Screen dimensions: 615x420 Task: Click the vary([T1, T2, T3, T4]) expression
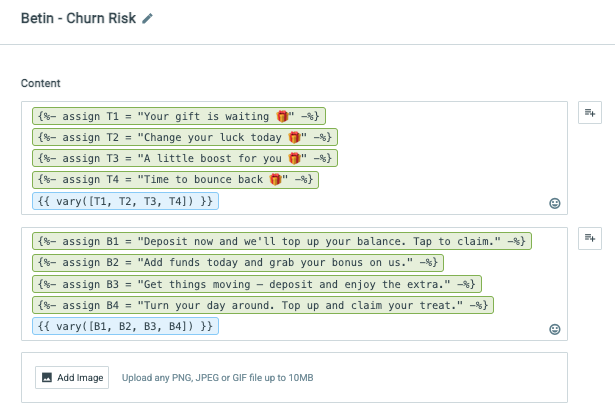125,201
